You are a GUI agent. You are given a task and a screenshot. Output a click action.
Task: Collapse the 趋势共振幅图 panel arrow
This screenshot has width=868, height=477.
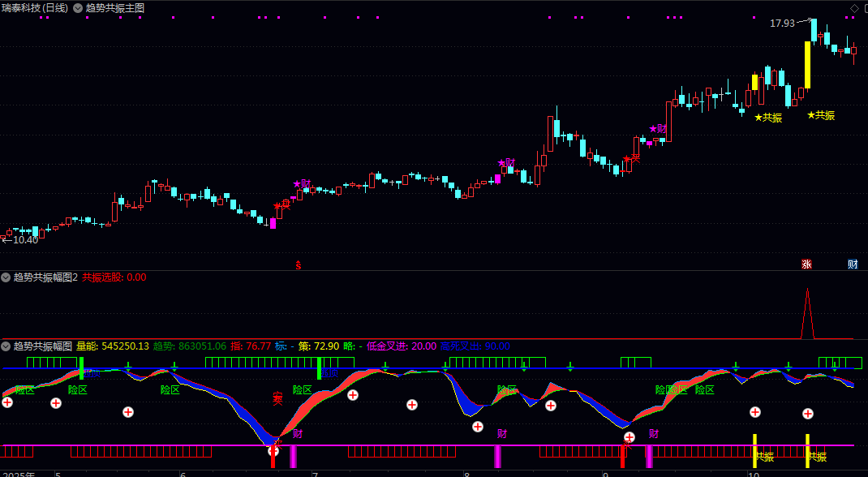coord(6,346)
